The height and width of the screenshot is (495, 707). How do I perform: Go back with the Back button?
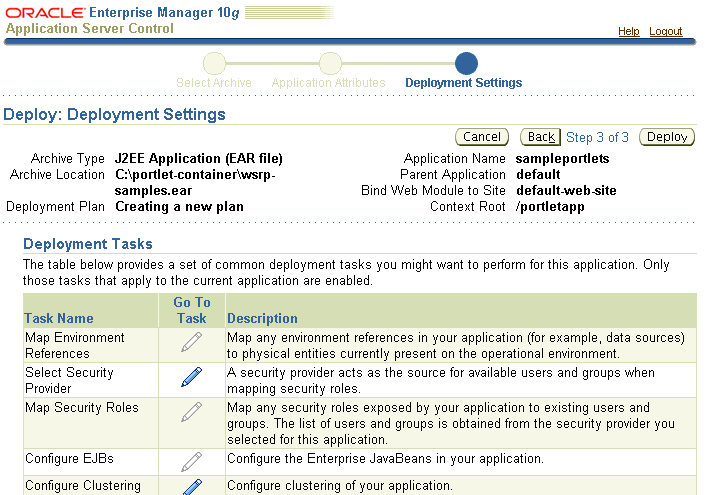pos(540,137)
